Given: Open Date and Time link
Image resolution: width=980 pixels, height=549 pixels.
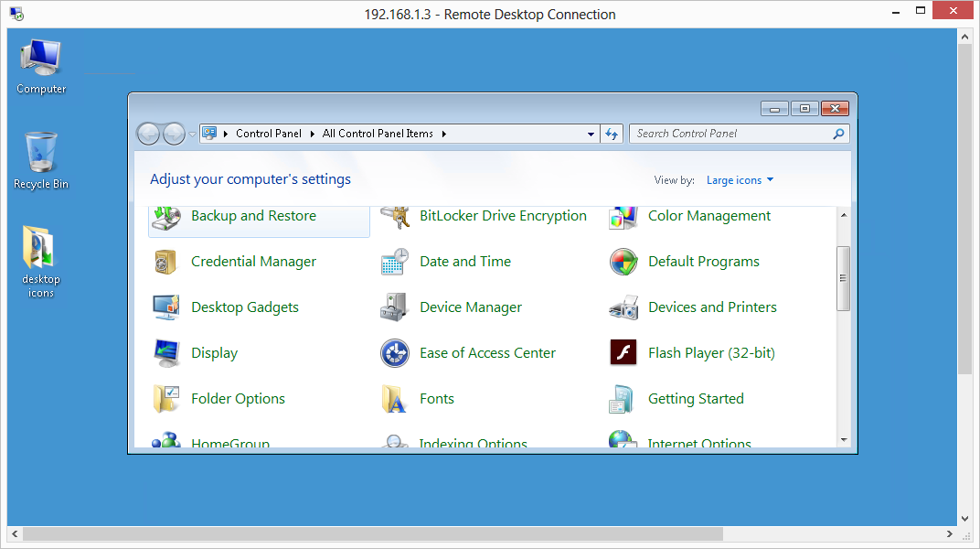Looking at the screenshot, I should pyautogui.click(x=465, y=262).
